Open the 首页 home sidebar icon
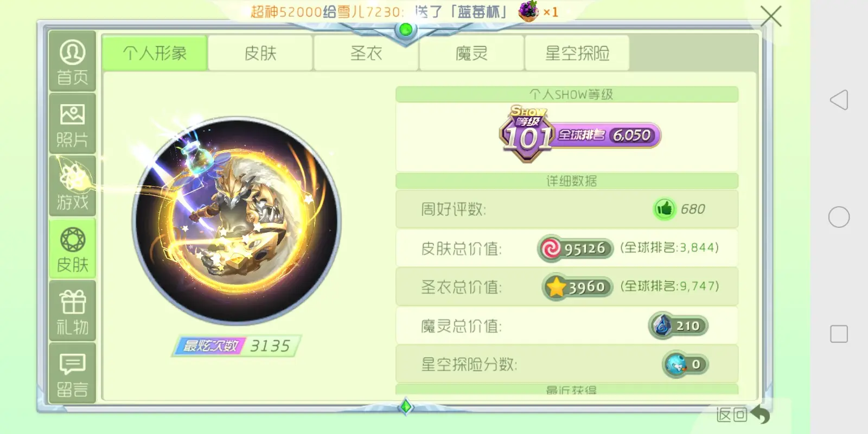Screen dimensions: 868x434 click(x=73, y=61)
